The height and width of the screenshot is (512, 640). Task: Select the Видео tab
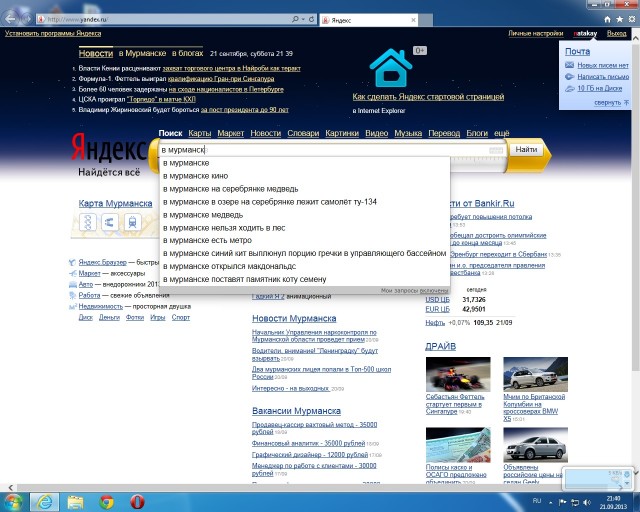click(376, 133)
